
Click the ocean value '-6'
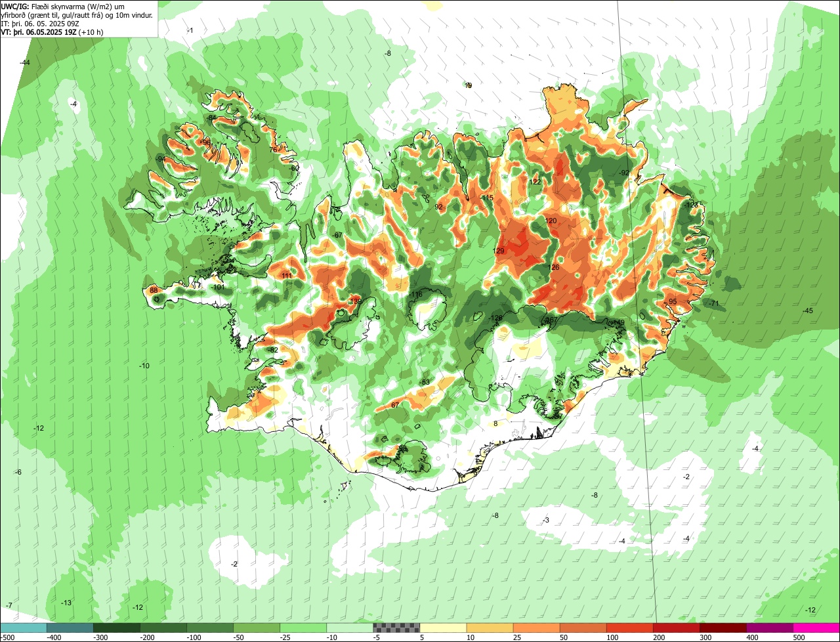pyautogui.click(x=18, y=472)
